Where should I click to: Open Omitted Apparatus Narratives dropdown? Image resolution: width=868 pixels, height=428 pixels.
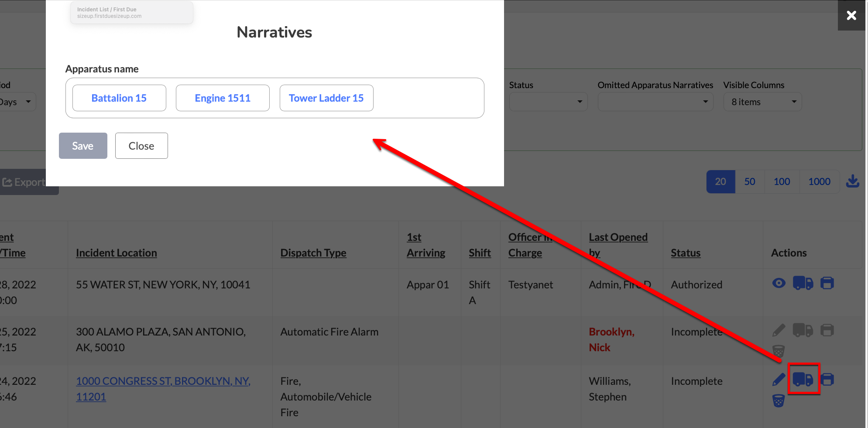(x=655, y=102)
